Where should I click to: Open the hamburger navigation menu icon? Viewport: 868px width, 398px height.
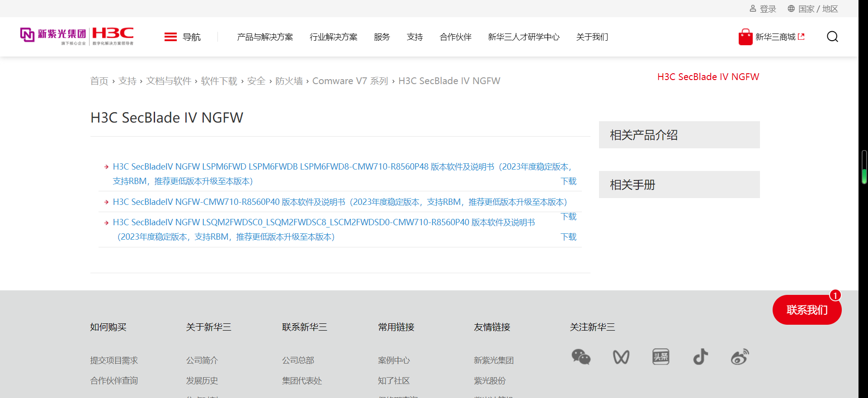tap(170, 37)
